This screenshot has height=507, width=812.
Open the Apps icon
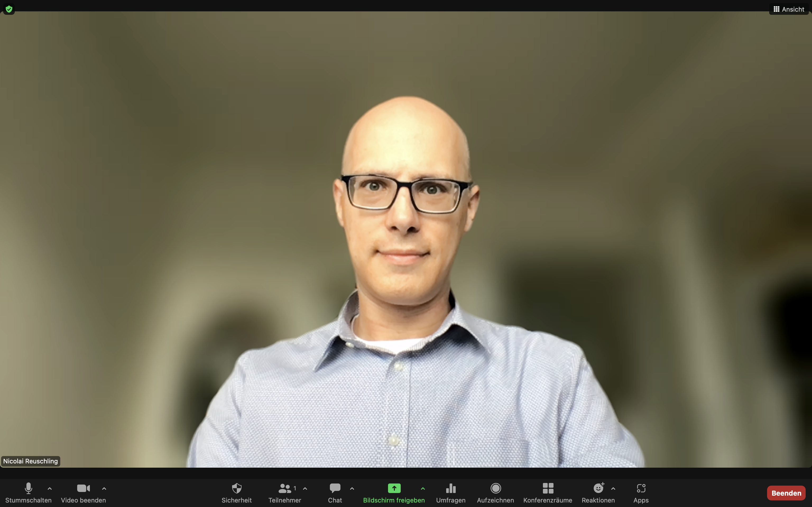click(641, 492)
